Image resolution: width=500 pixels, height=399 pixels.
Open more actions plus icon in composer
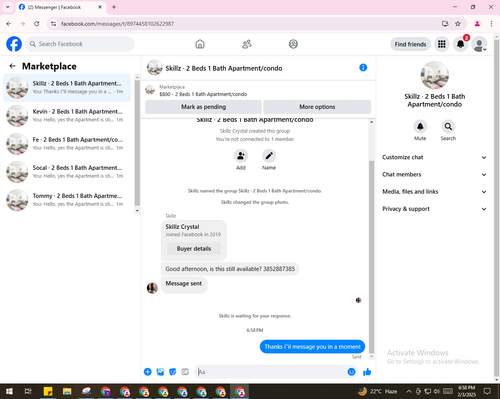[147, 372]
